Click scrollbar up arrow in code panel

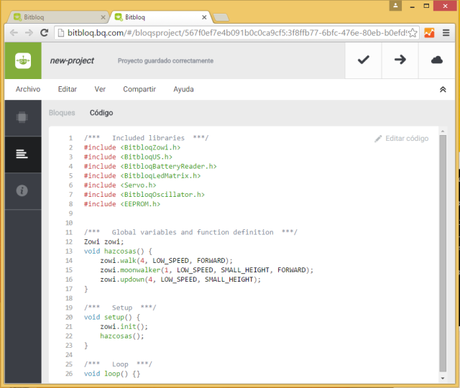443,131
